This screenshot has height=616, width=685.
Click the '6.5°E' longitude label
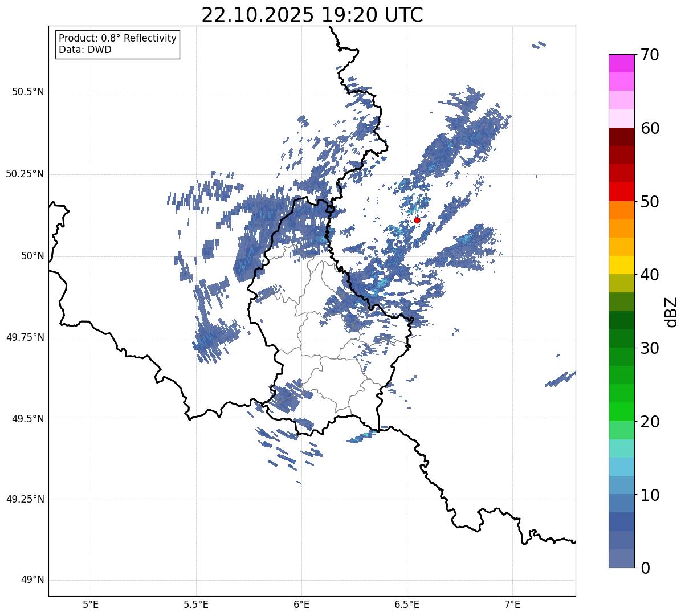coord(407,604)
